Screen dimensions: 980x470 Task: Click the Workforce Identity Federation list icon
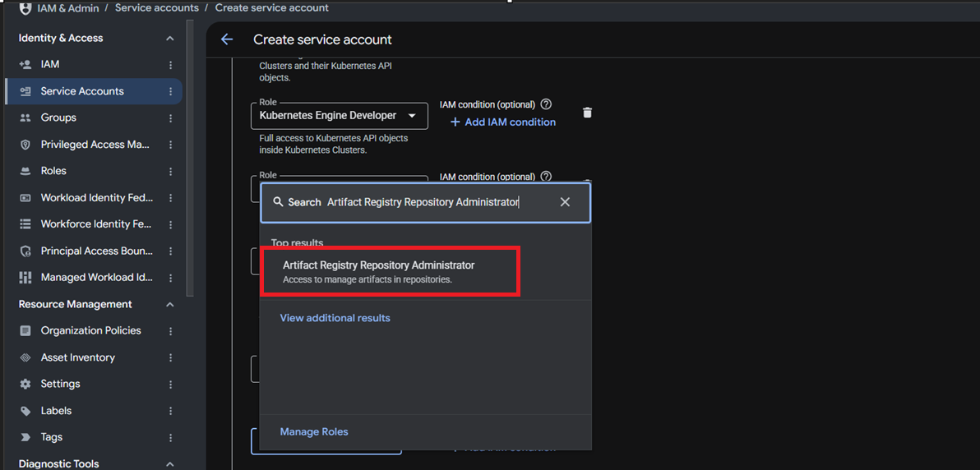coord(25,223)
